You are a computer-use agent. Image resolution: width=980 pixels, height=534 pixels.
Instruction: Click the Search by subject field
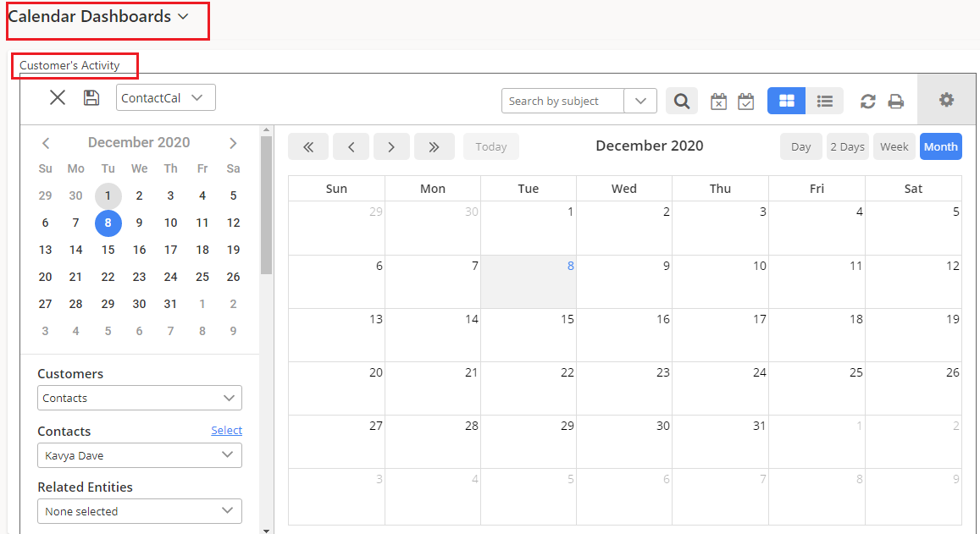(562, 101)
